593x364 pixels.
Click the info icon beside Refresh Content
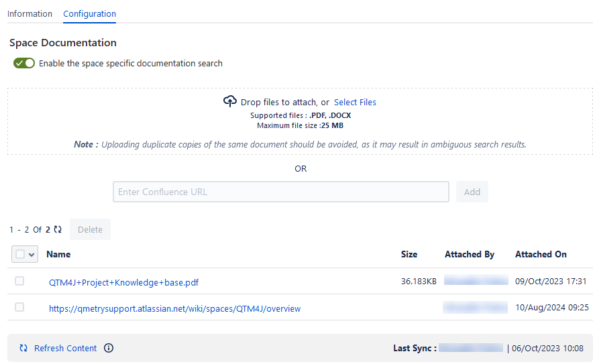(x=109, y=349)
